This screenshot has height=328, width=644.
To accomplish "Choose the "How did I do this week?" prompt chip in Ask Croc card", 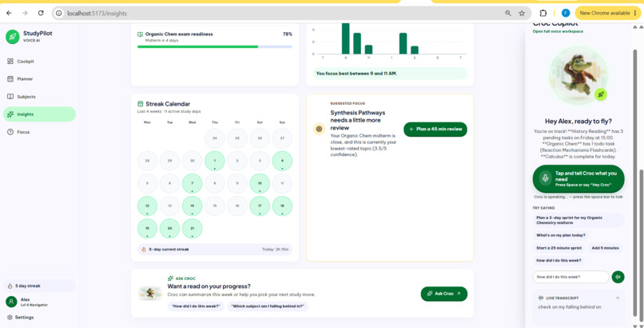I will pos(196,306).
